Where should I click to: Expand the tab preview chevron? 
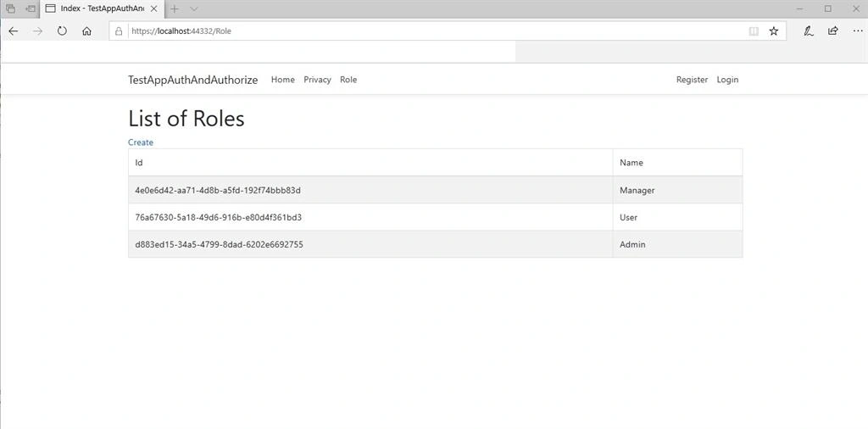click(x=193, y=8)
